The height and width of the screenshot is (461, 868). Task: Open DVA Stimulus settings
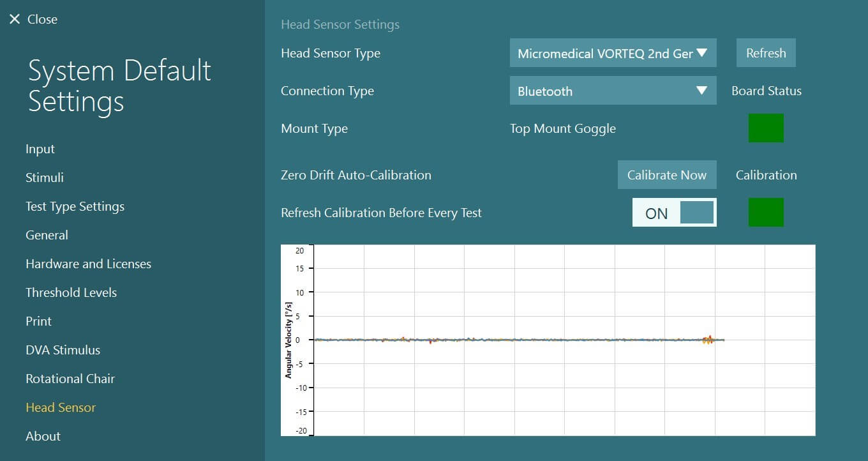(63, 350)
